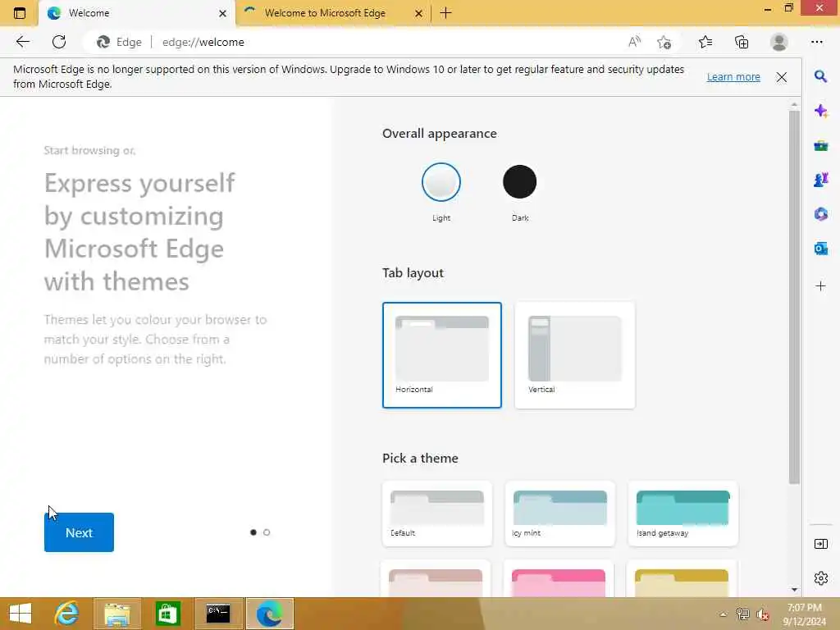
Task: Open a new tab with plus button
Action: [445, 13]
